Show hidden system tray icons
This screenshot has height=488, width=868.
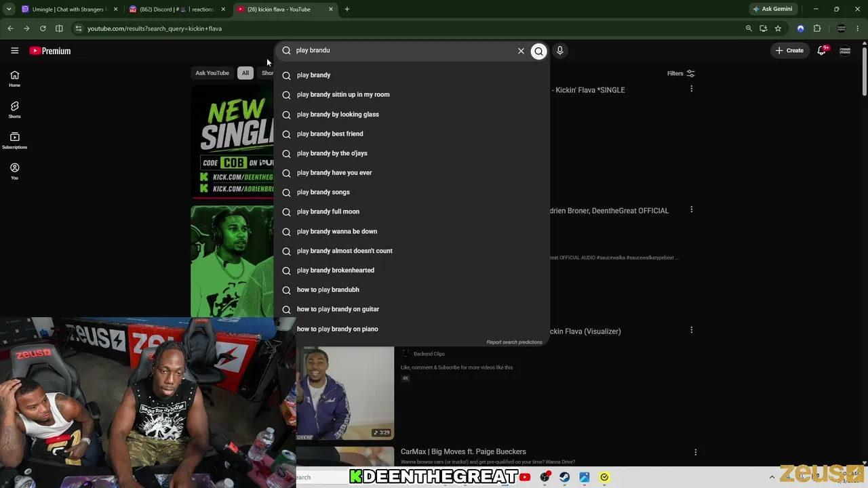click(x=771, y=477)
